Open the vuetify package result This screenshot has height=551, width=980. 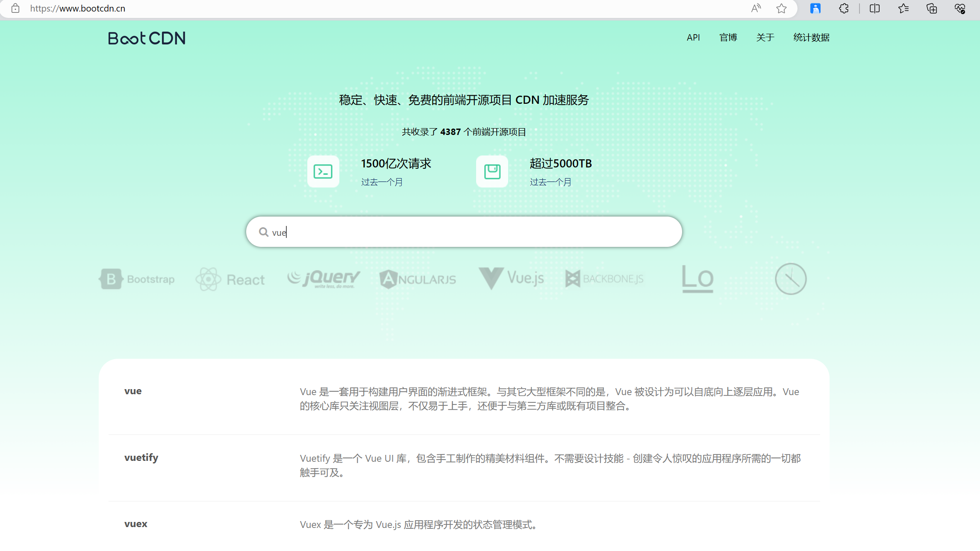141,457
